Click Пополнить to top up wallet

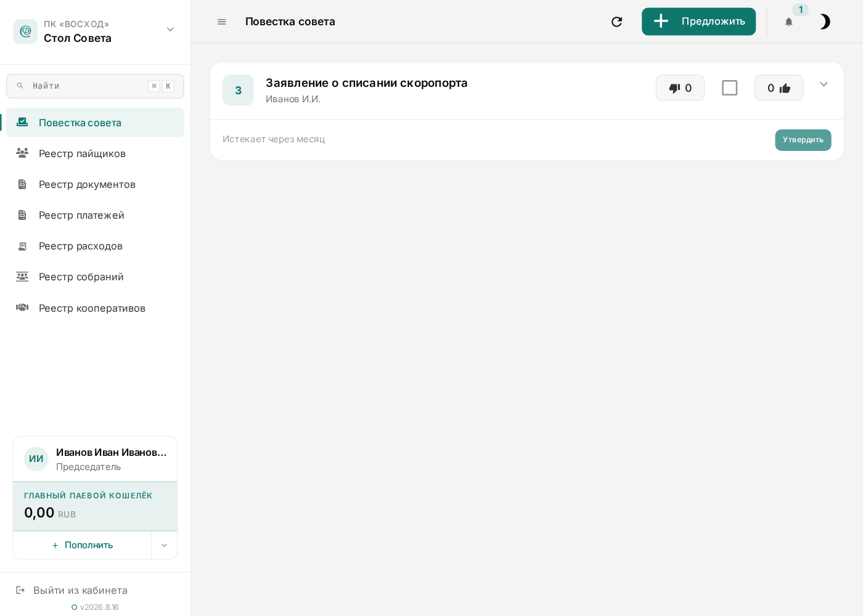pyautogui.click(x=83, y=545)
